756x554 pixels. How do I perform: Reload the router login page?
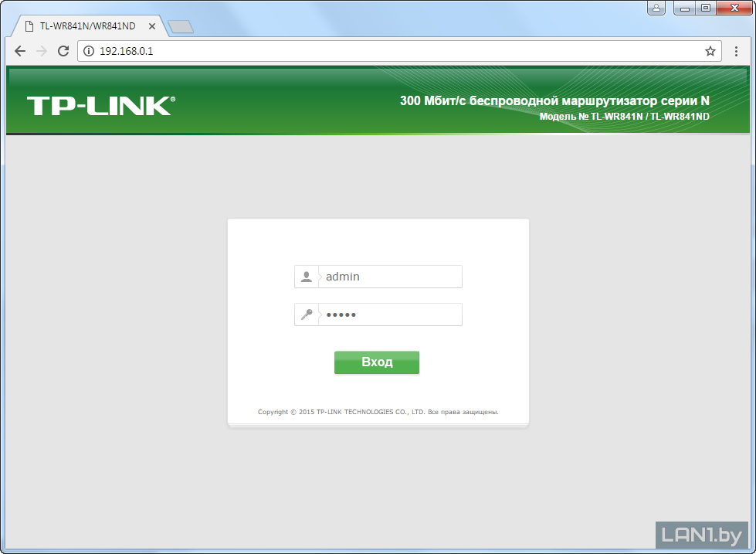[63, 51]
